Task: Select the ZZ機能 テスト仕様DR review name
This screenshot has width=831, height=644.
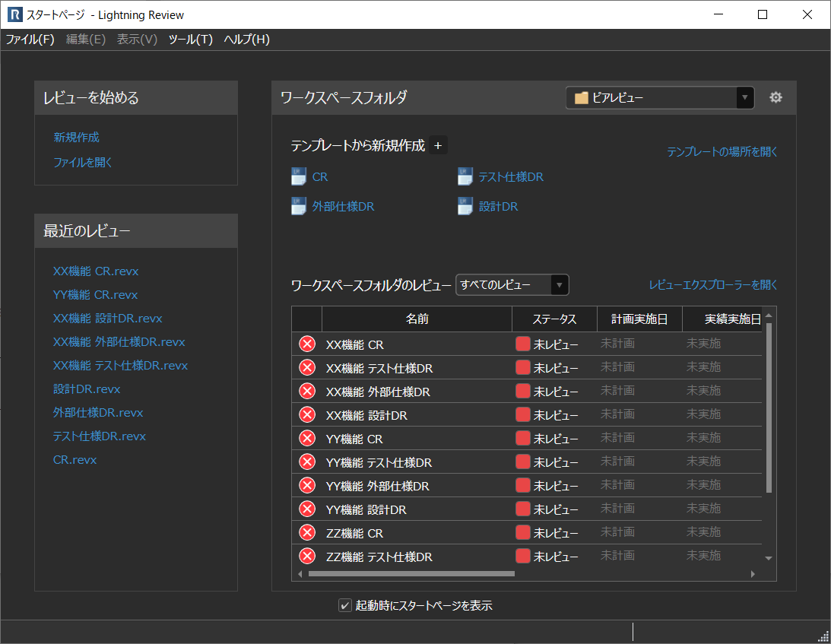Action: point(379,557)
